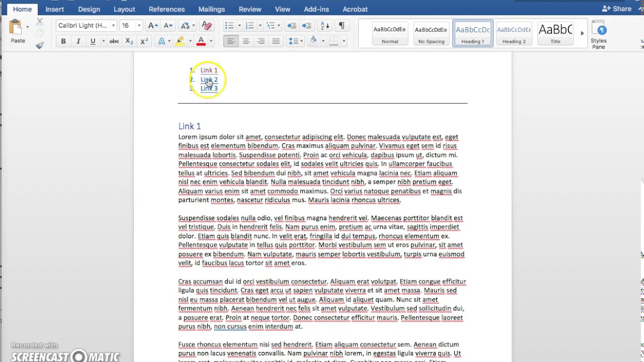Open the Home ribbon tab
The height and width of the screenshot is (362, 644).
pos(22,9)
